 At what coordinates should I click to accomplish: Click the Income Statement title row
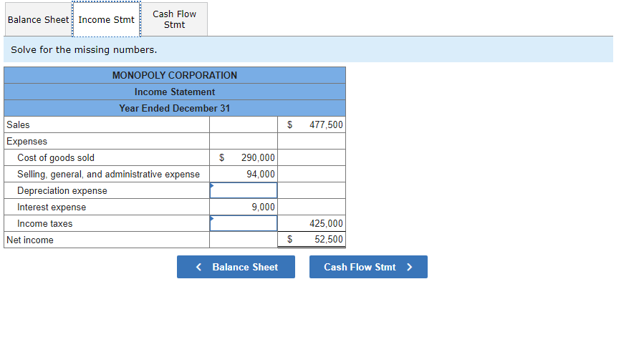click(x=175, y=92)
